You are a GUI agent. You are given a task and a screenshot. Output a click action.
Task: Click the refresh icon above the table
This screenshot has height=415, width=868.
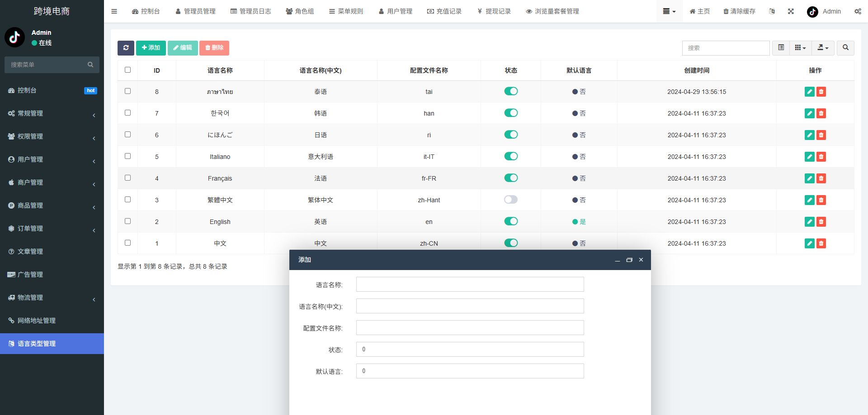126,48
